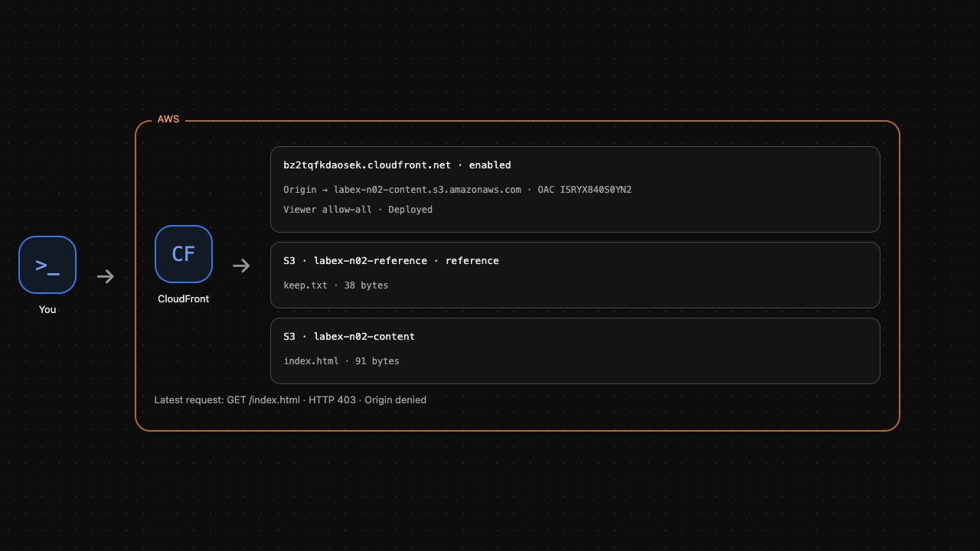Click the Viewer allow-all Deployed status line

358,210
